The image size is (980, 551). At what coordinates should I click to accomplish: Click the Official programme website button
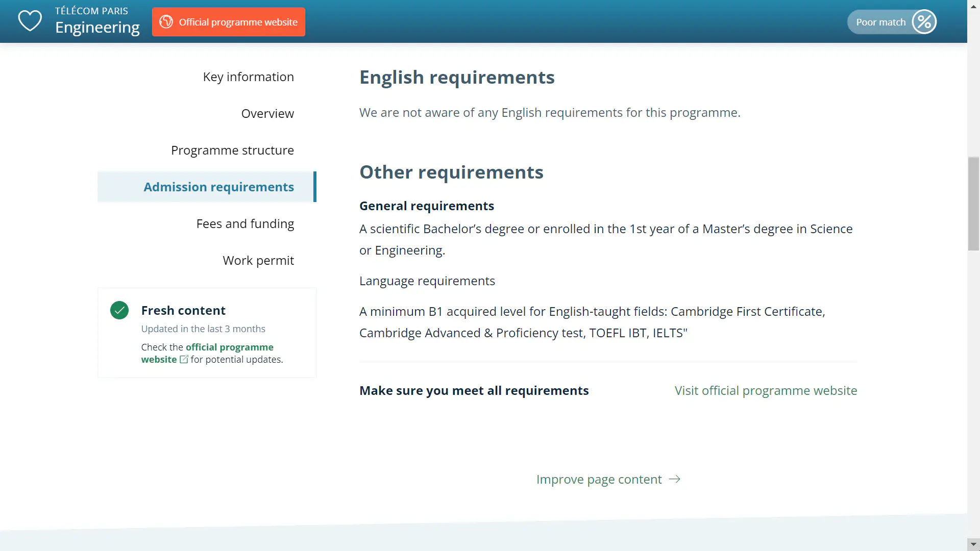click(229, 22)
